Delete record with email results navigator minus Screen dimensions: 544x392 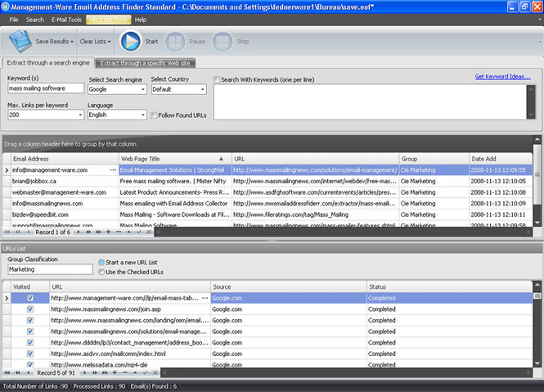pyautogui.click(x=119, y=232)
